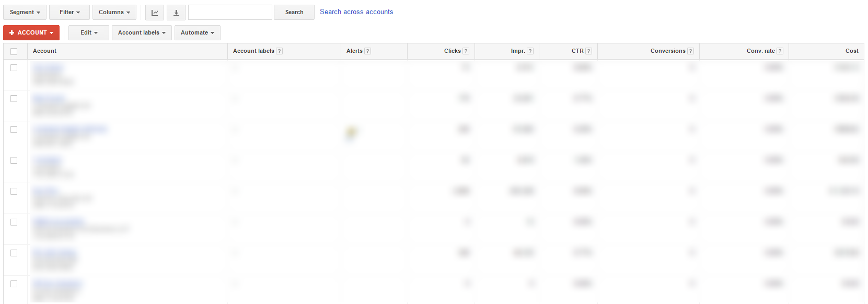Viewport: 868px width, 304px height.
Task: Open the Edit menu
Action: click(x=89, y=33)
